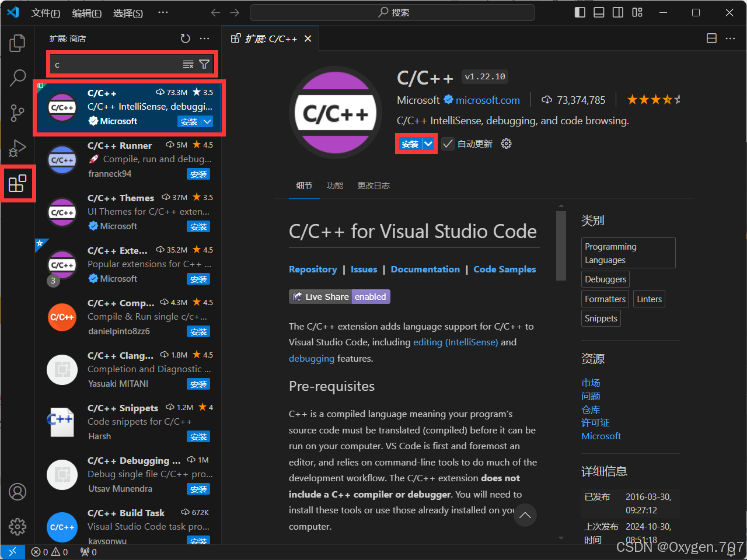Install C/C++ from extension page
The height and width of the screenshot is (560, 747).
point(410,143)
